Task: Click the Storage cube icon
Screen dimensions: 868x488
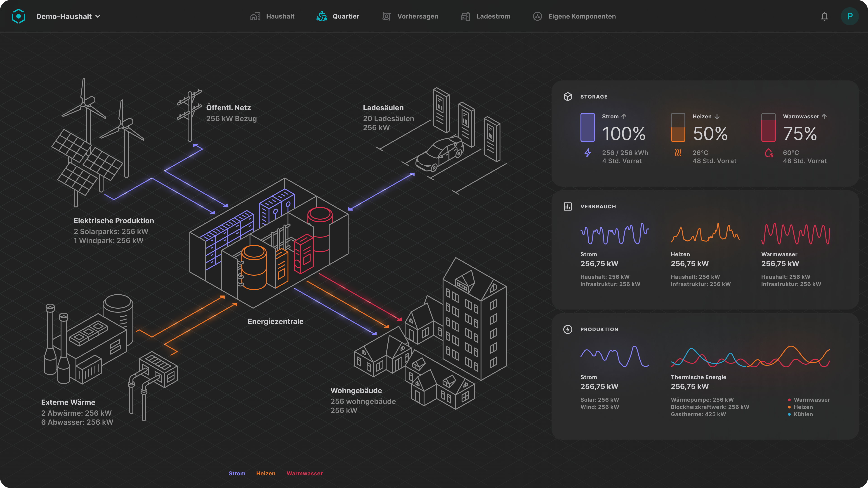Action: point(568,97)
